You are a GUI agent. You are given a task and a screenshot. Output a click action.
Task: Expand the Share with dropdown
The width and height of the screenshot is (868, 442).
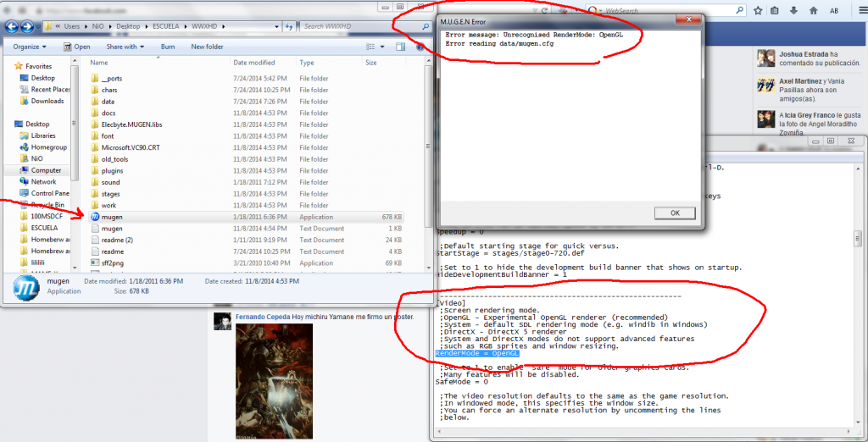click(125, 47)
